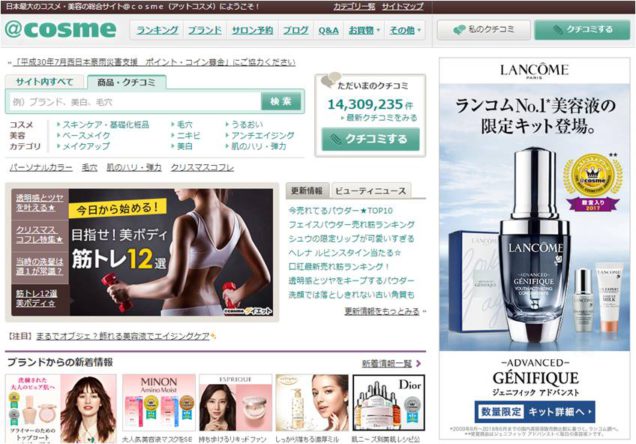Click the クチコミする button under review count
Screen dimensions: 636x444
click(x=371, y=139)
